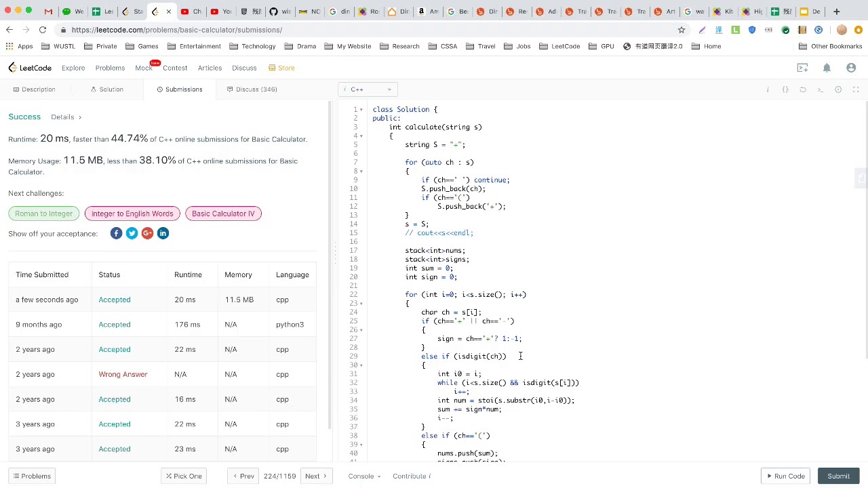The image size is (868, 488).
Task: Click the browser address bar
Action: [x=366, y=30]
